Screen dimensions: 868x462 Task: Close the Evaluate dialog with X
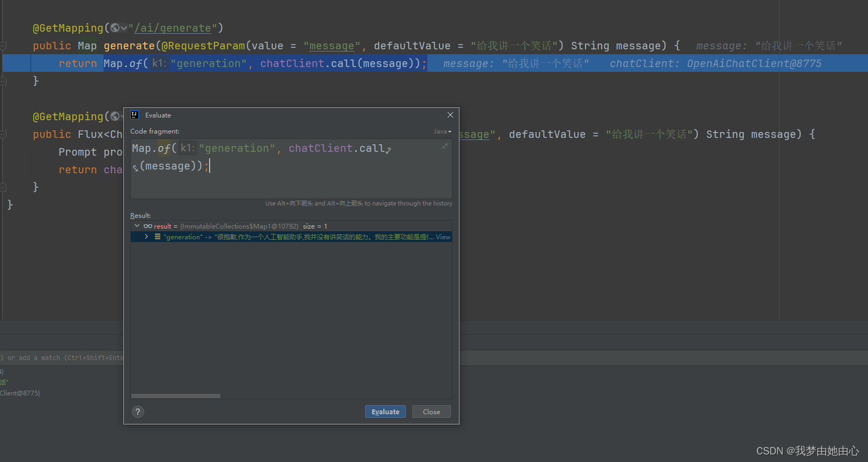tap(450, 115)
